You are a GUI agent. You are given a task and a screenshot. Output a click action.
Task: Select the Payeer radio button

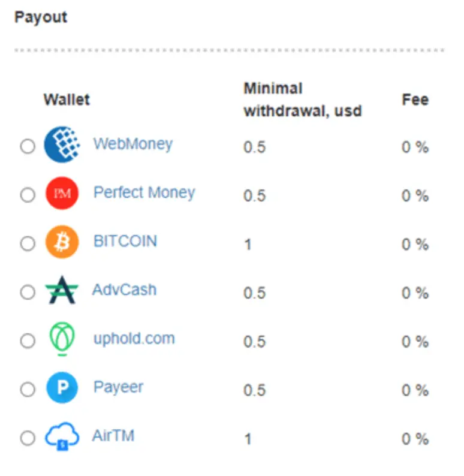click(x=28, y=390)
